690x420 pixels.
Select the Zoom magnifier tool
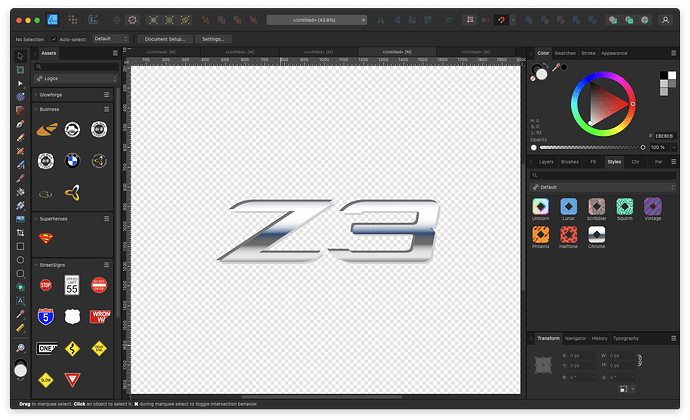(20, 348)
